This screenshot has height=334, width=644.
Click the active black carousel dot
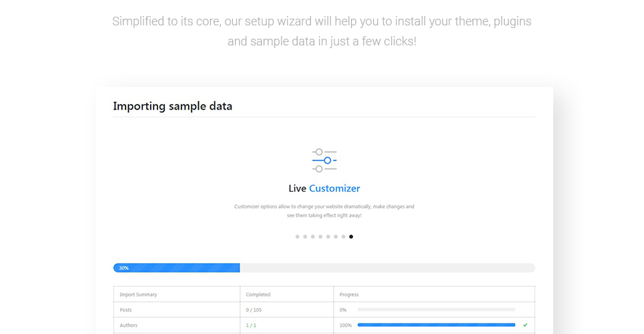point(351,236)
